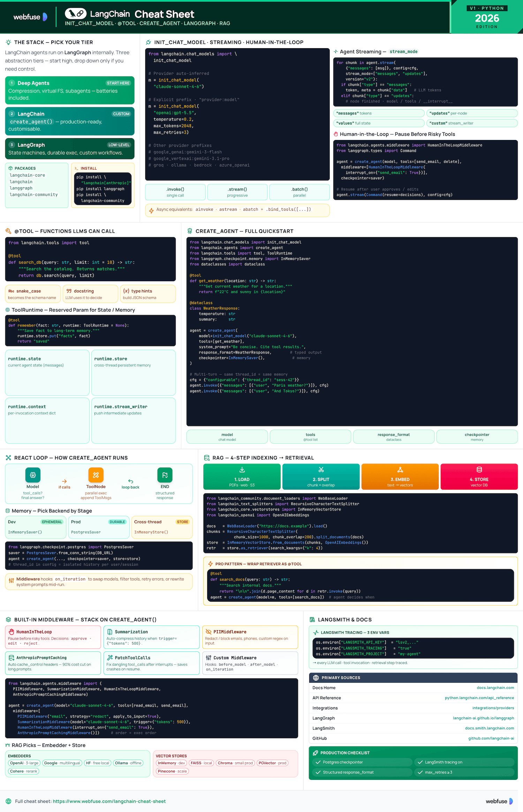523x812 pixels.
Task: Click the .stream() progressive method box
Action: [237, 192]
